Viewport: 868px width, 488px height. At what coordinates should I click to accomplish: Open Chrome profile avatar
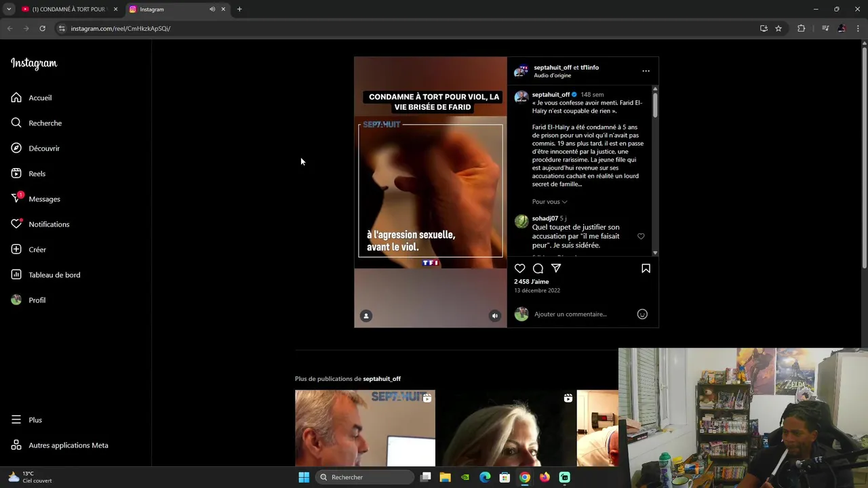tap(842, 28)
